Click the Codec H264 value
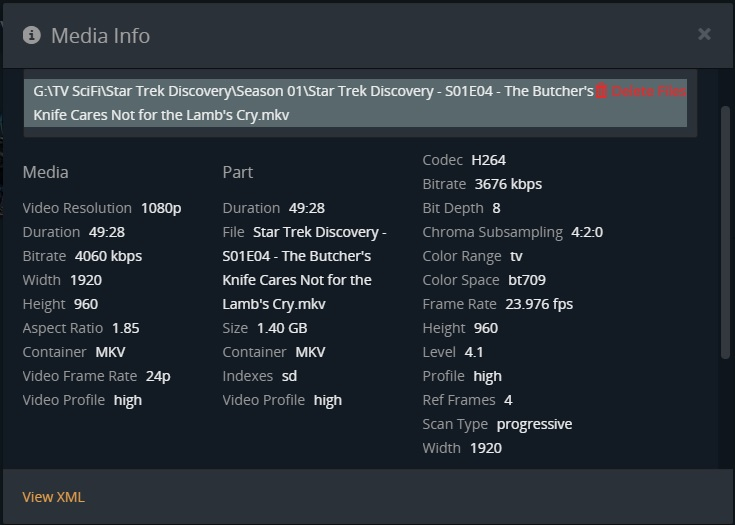The image size is (735, 525). [x=489, y=160]
